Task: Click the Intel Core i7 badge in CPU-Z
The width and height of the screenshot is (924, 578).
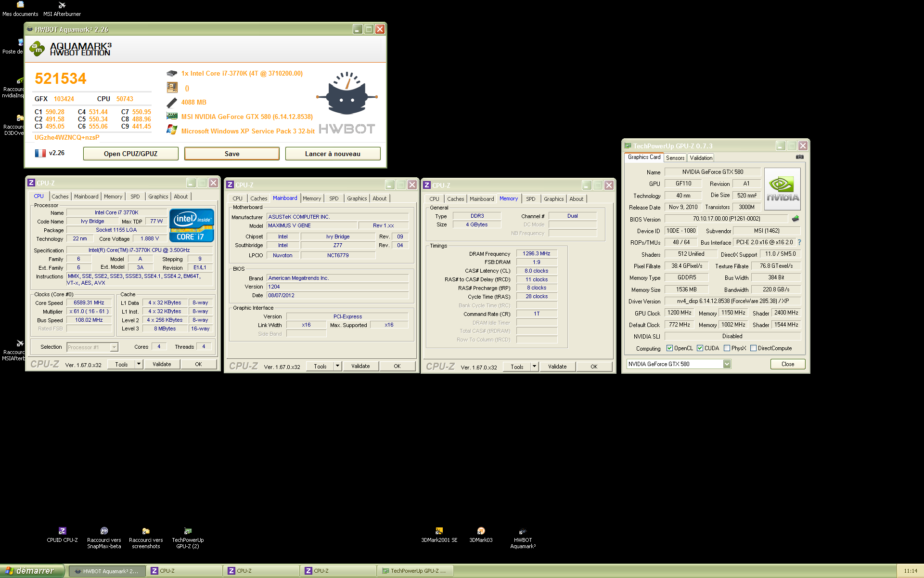Action: click(x=192, y=225)
